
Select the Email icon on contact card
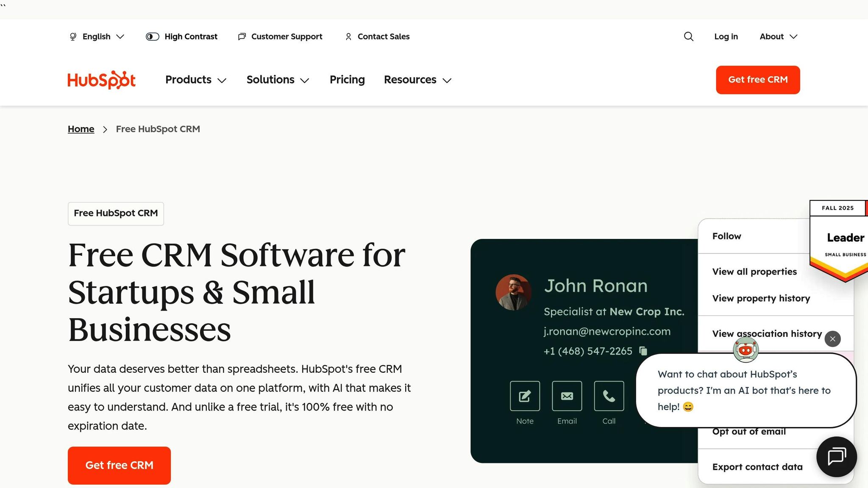point(567,396)
